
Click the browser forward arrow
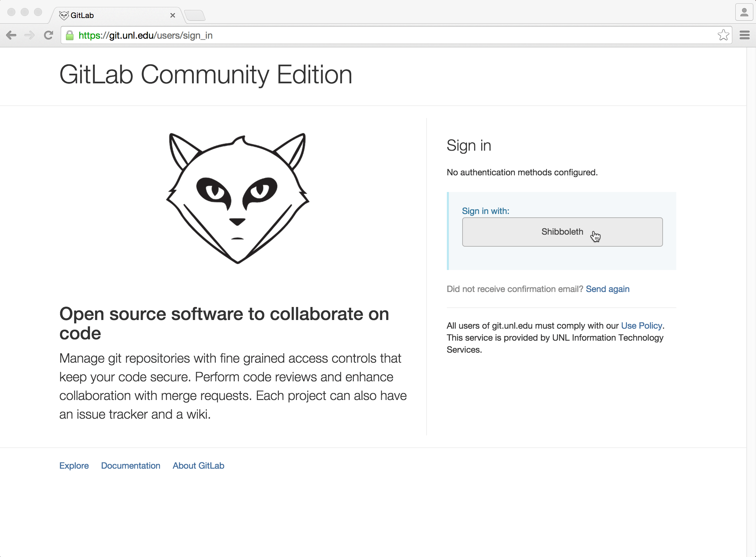coord(30,35)
